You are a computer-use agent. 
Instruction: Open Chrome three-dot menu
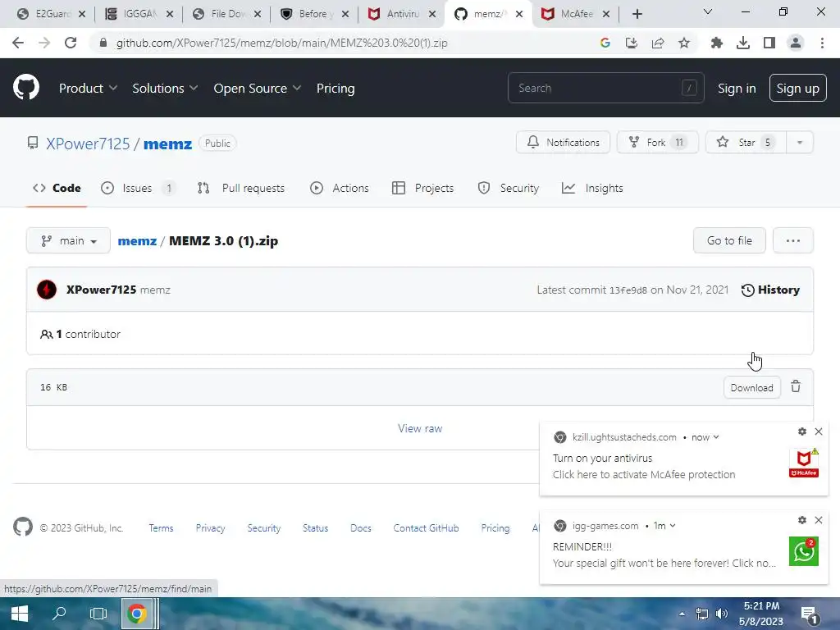(822, 43)
